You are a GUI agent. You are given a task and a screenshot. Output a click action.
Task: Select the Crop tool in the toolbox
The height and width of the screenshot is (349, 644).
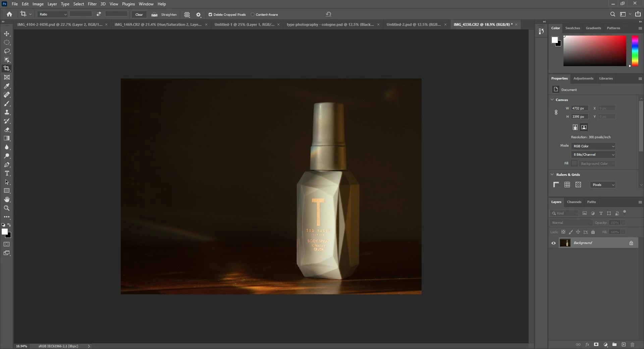[x=7, y=68]
